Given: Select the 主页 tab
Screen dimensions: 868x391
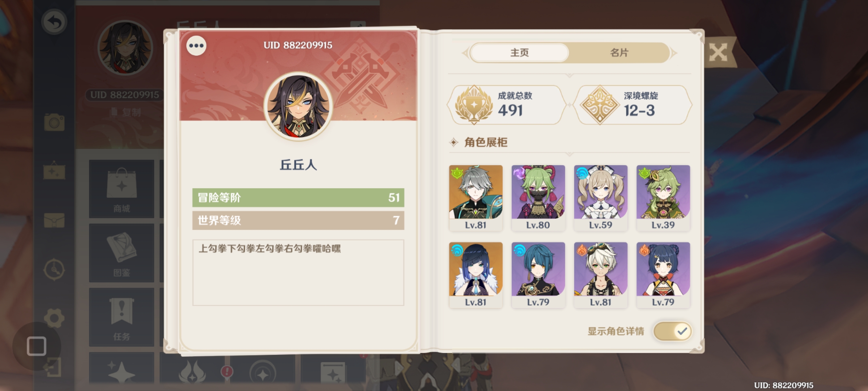Looking at the screenshot, I should [x=519, y=53].
